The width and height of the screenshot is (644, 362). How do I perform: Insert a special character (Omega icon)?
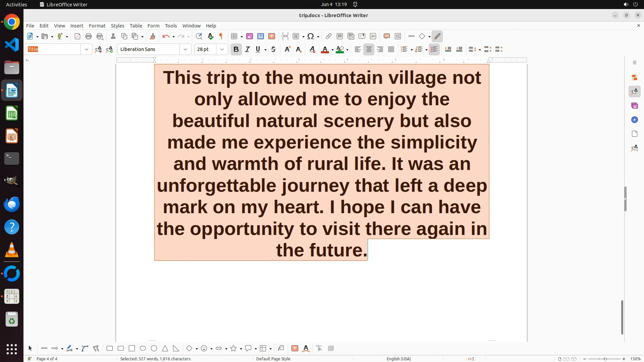(311, 37)
